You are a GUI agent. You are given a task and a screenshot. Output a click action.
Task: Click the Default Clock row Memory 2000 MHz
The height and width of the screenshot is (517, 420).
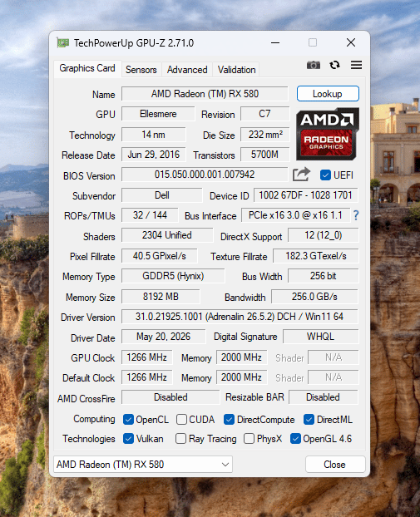tap(241, 377)
